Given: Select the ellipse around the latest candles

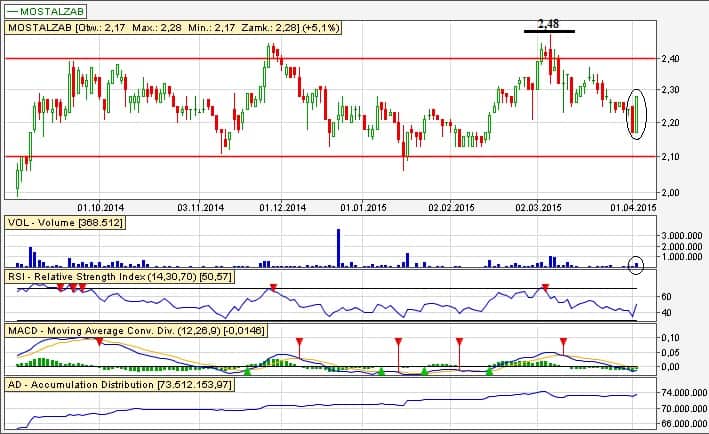Looking at the screenshot, I should coord(638,113).
